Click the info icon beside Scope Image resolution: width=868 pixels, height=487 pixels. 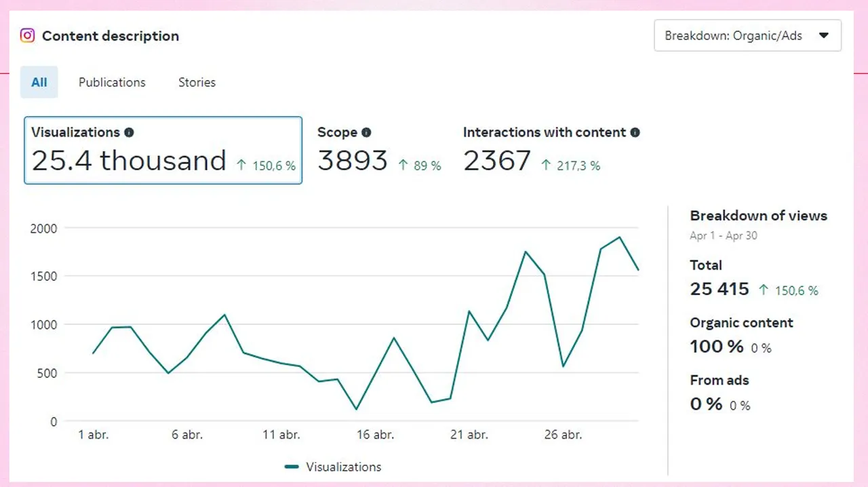tap(366, 133)
